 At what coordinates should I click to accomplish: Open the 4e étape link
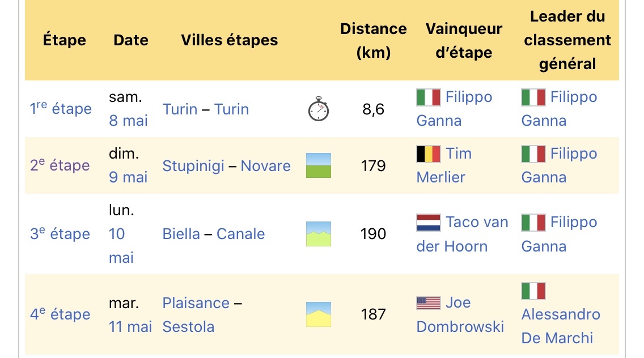pyautogui.click(x=60, y=314)
